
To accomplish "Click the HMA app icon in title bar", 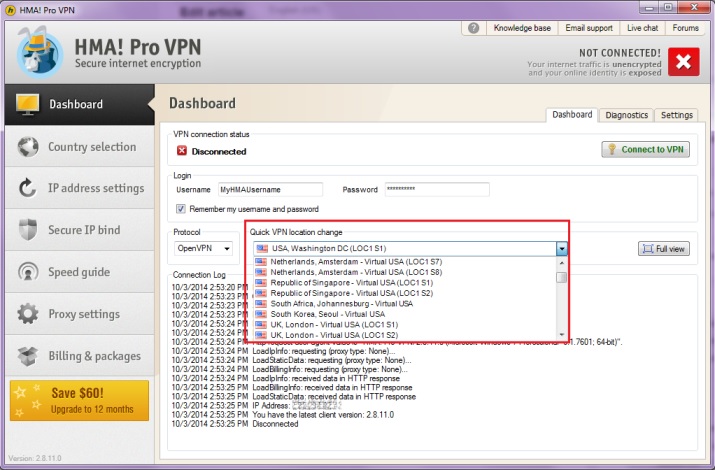I will tap(10, 10).
